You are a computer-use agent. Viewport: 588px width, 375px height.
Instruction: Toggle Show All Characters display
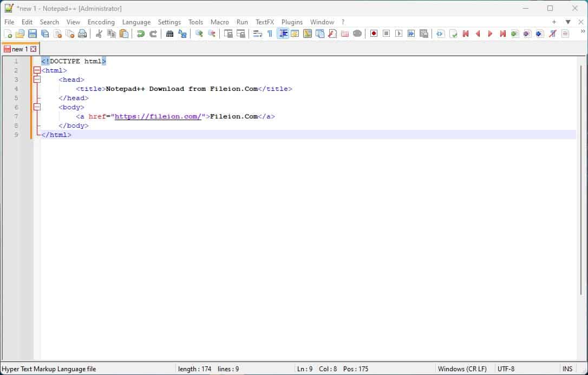pyautogui.click(x=270, y=33)
